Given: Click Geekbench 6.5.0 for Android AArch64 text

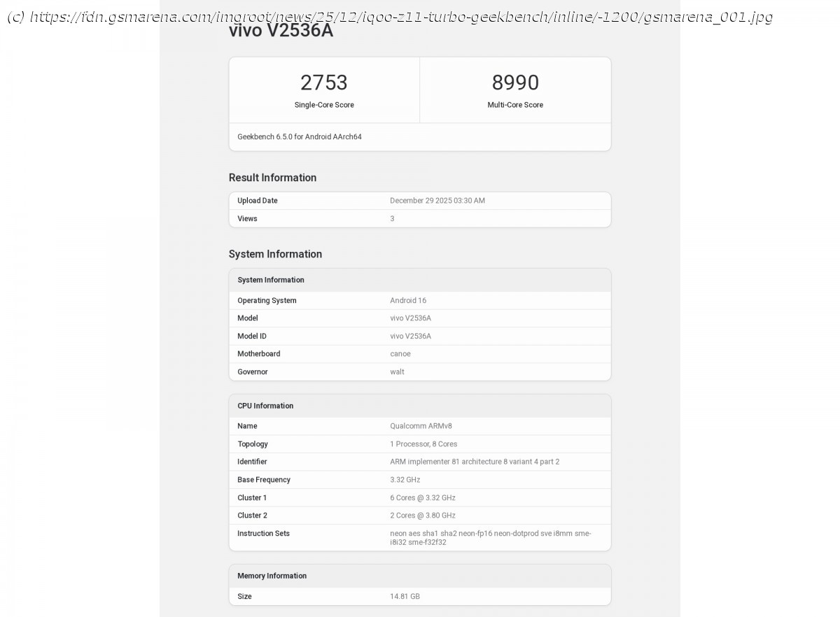Looking at the screenshot, I should [x=300, y=137].
